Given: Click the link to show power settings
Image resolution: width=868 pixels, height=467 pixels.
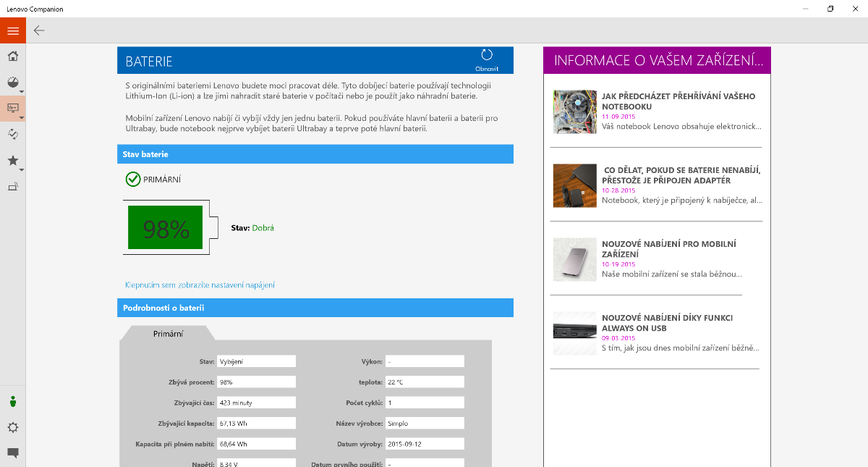Looking at the screenshot, I should [x=200, y=285].
